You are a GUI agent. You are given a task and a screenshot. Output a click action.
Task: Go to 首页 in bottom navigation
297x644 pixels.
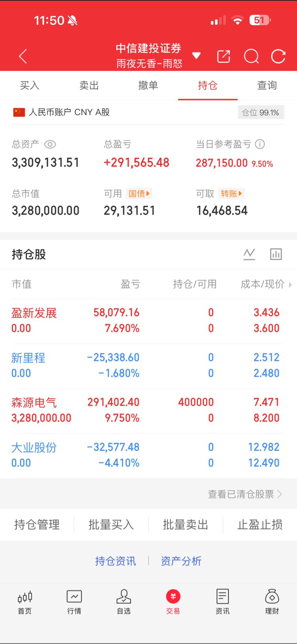click(x=25, y=602)
